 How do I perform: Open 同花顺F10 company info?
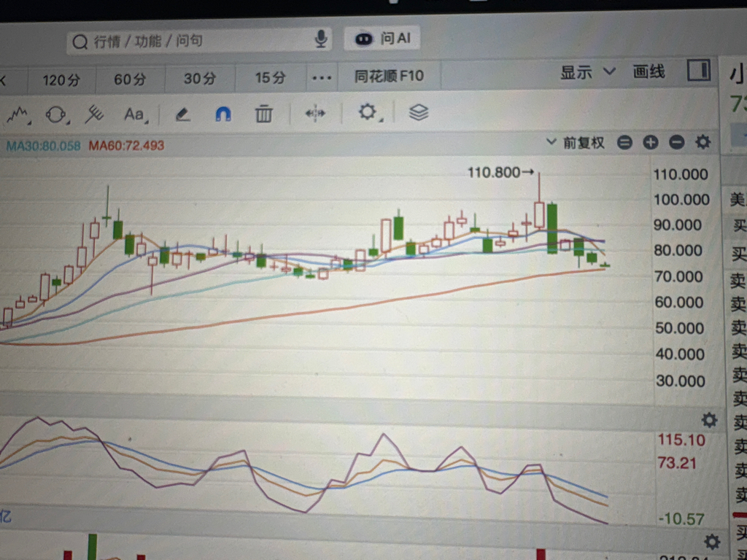[389, 76]
